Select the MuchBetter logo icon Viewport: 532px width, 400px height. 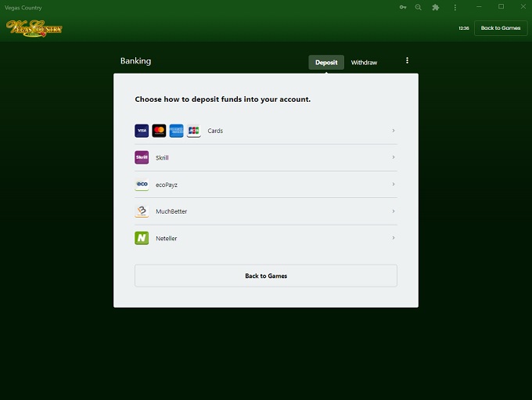(x=142, y=211)
